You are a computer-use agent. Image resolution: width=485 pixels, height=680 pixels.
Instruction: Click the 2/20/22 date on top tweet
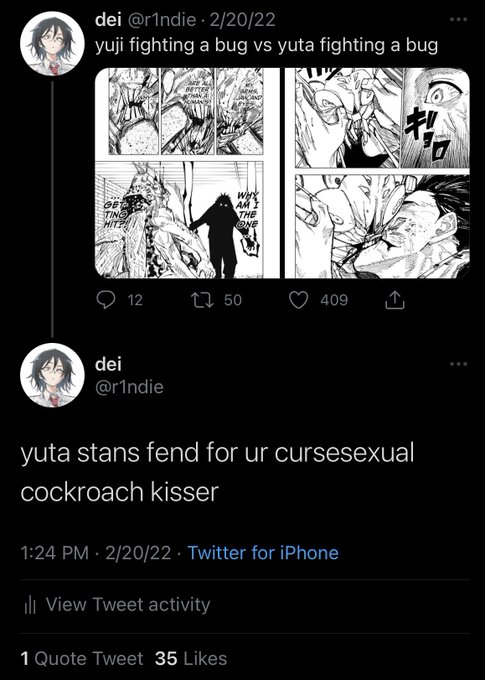pos(242,20)
